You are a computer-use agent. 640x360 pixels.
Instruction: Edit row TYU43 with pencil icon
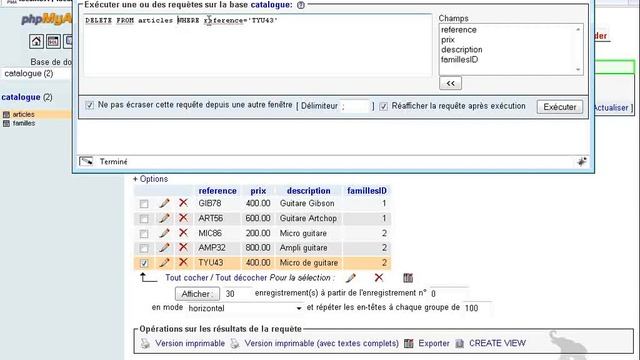click(x=164, y=262)
